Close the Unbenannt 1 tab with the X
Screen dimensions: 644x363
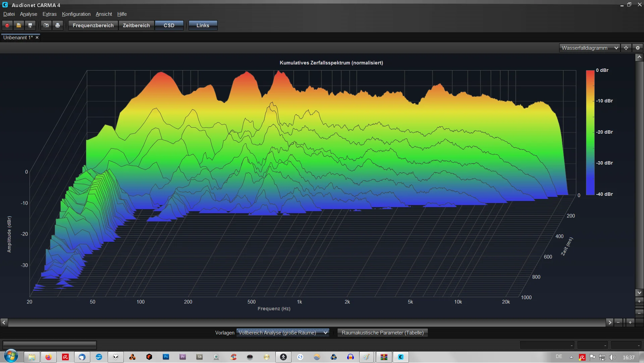(x=37, y=38)
